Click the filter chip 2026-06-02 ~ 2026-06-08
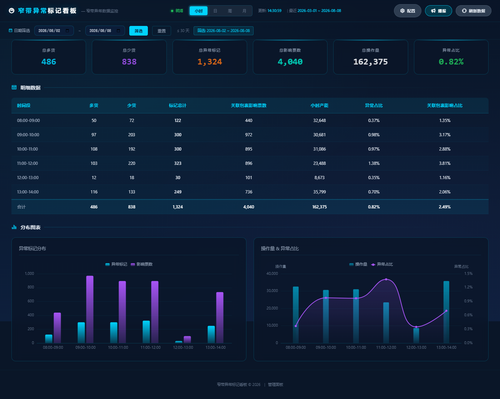 [223, 31]
